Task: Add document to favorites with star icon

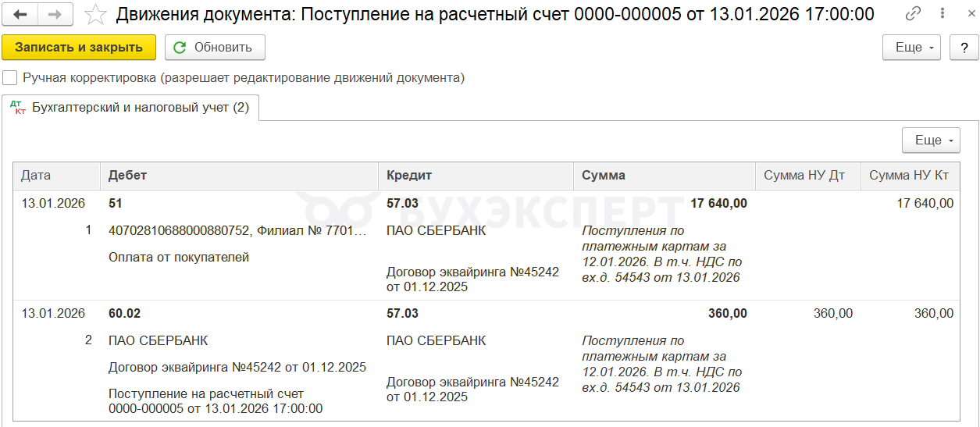Action: point(96,14)
